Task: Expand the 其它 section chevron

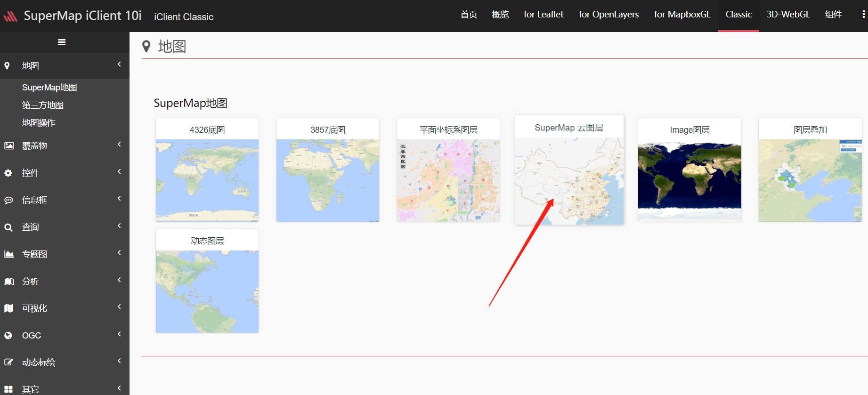Action: click(x=119, y=388)
